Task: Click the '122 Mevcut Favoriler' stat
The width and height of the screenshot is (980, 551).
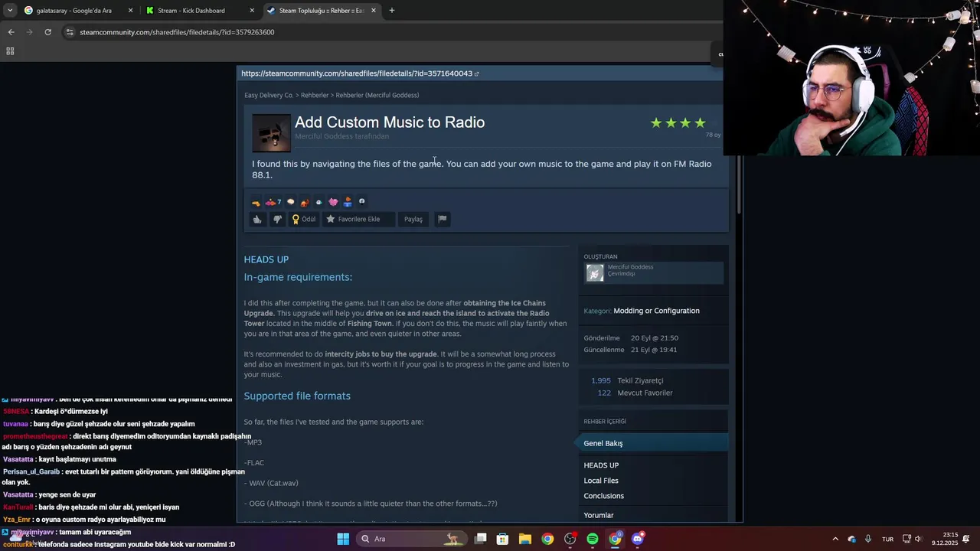Action: [635, 393]
